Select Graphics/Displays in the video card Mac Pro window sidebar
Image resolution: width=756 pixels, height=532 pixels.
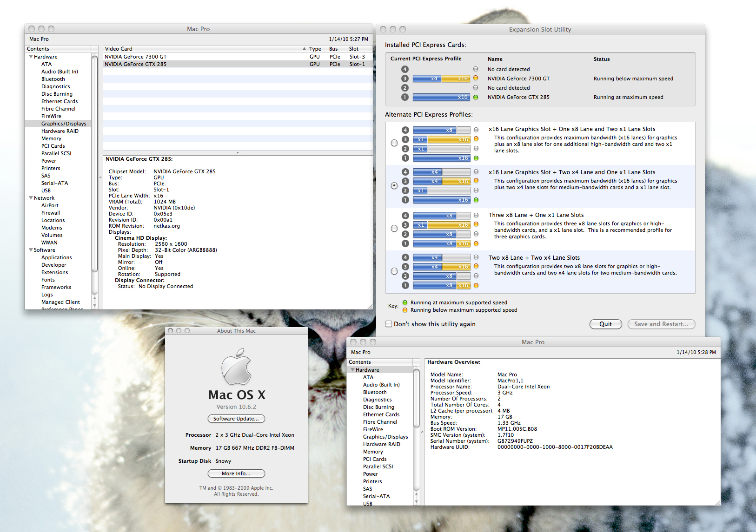[64, 124]
